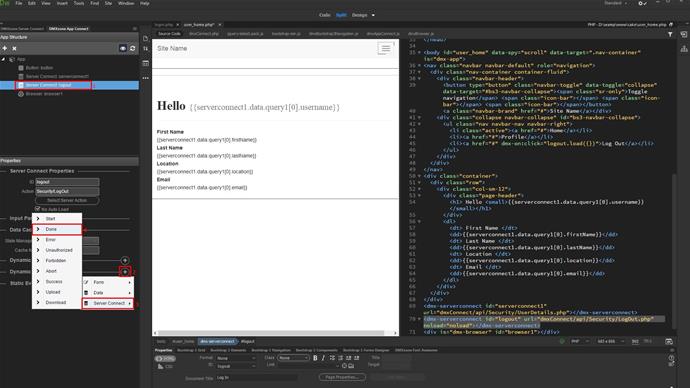Open Design view dropdown arrow
Image resolution: width=690 pixels, height=388 pixels.
point(373,15)
